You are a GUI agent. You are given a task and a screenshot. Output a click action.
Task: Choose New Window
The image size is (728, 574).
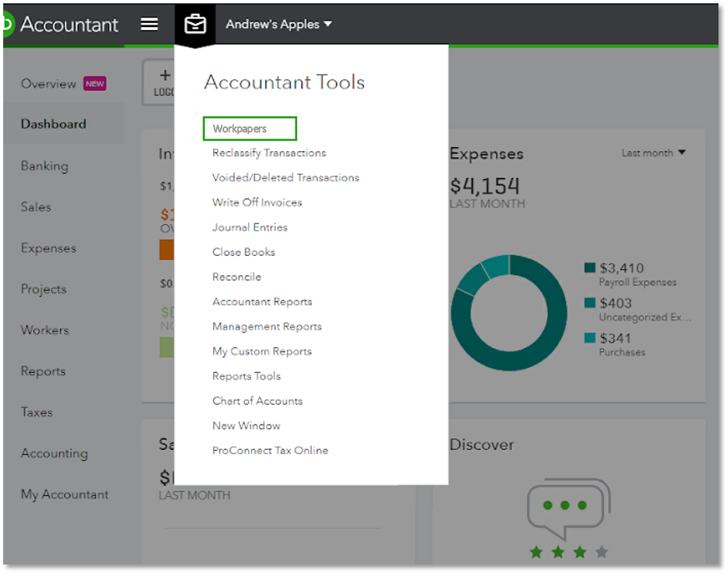click(246, 426)
